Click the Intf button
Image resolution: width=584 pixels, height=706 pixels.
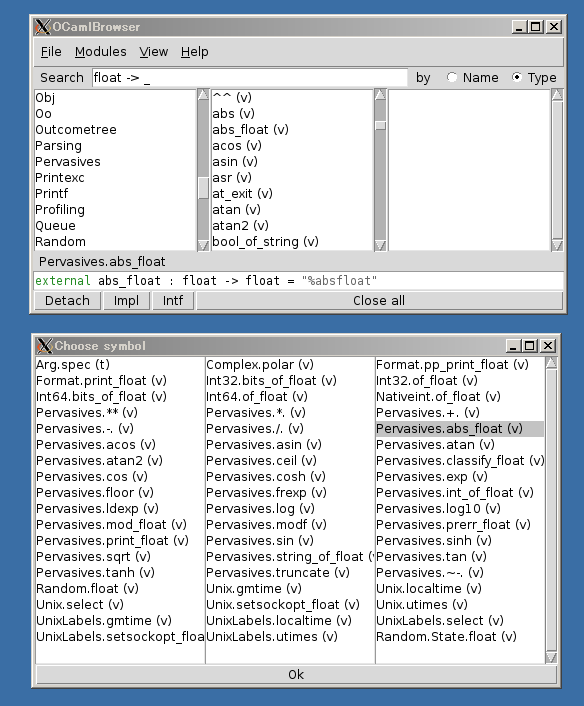(173, 300)
